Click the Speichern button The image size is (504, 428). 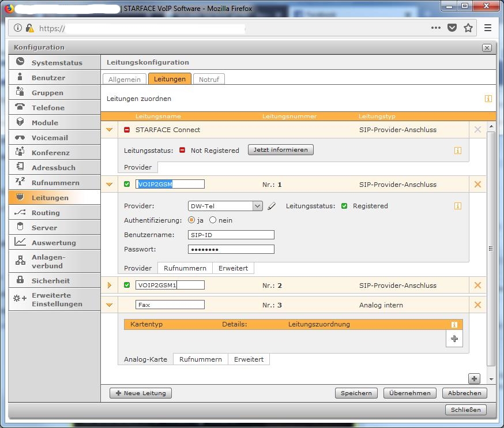[356, 393]
